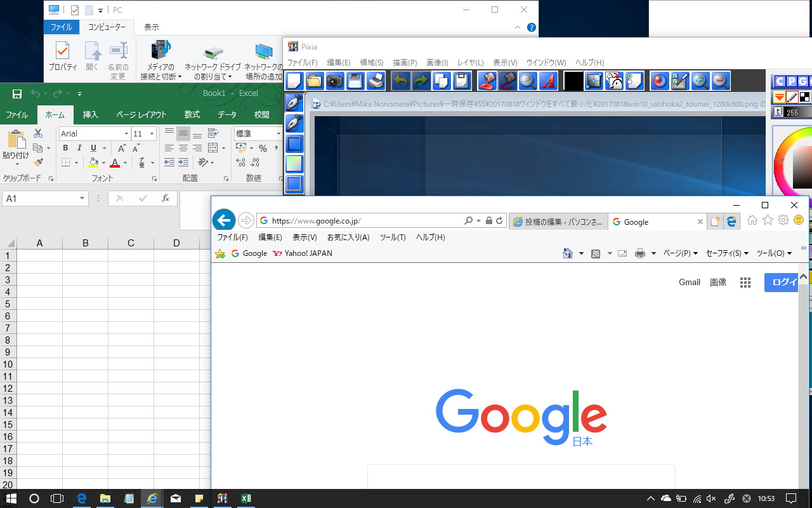
Task: Open Yahoo! JAPAN favorites bar link
Action: pos(302,253)
